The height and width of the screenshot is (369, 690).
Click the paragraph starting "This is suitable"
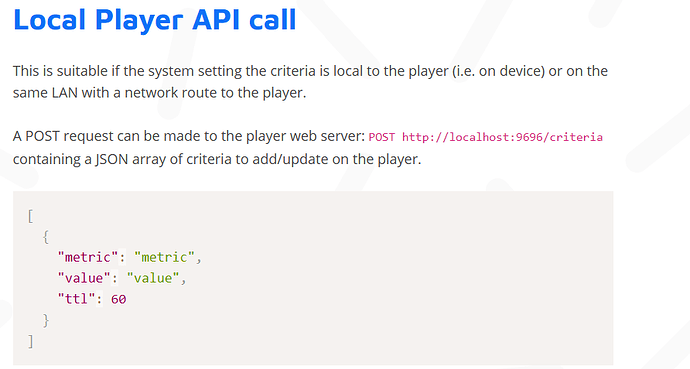310,82
